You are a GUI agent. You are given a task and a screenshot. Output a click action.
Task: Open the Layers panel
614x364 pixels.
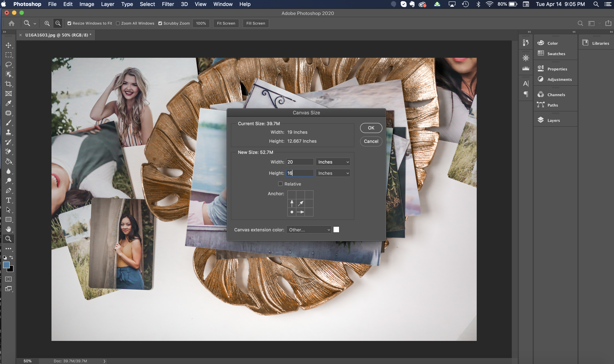tap(553, 120)
